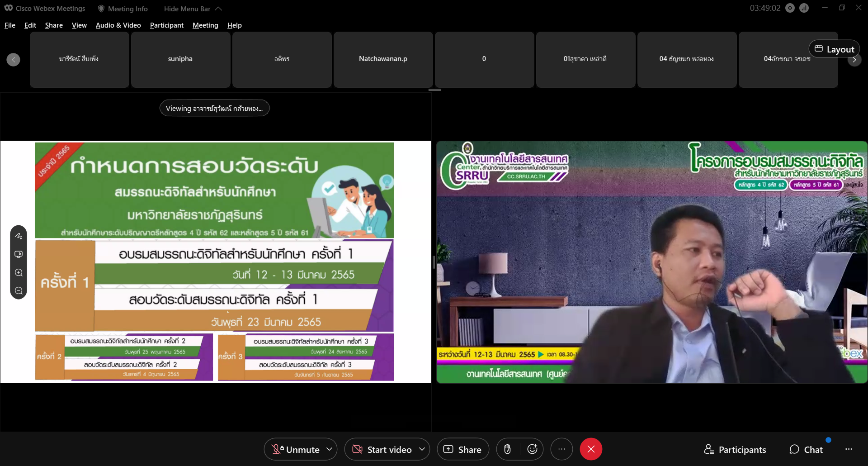The height and width of the screenshot is (466, 868).
Task: Click the zoom in magnifier icon
Action: [x=19, y=273]
